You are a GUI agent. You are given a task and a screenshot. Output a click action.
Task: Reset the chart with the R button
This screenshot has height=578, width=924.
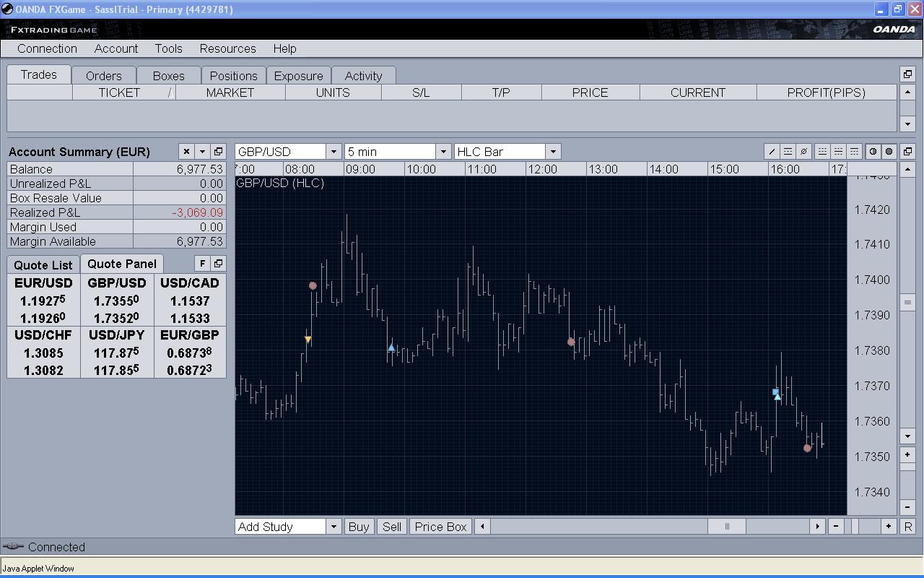(908, 527)
